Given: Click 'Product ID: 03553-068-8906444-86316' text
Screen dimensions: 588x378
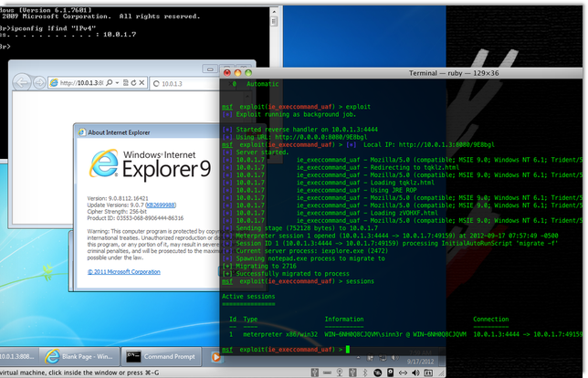Looking at the screenshot, I should [135, 218].
